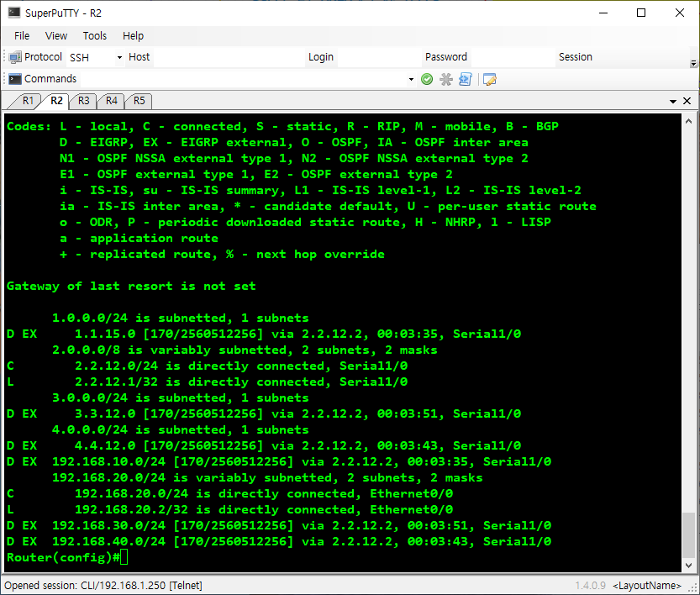Screen dimensions: 700x595
Task: Click the 192.168.40.0/24 route entry
Action: pos(279,541)
